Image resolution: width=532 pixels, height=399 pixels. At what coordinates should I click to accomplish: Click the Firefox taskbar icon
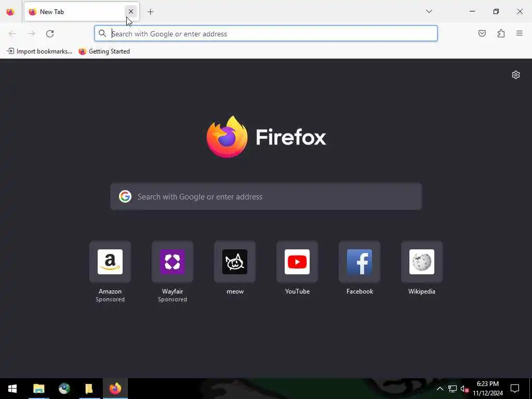115,389
